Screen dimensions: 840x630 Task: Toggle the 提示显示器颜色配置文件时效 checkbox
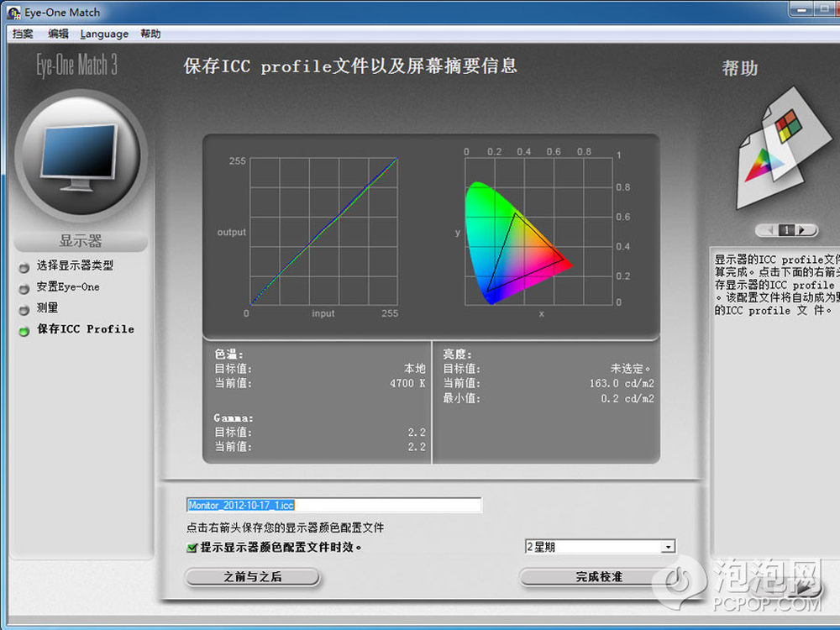(192, 548)
